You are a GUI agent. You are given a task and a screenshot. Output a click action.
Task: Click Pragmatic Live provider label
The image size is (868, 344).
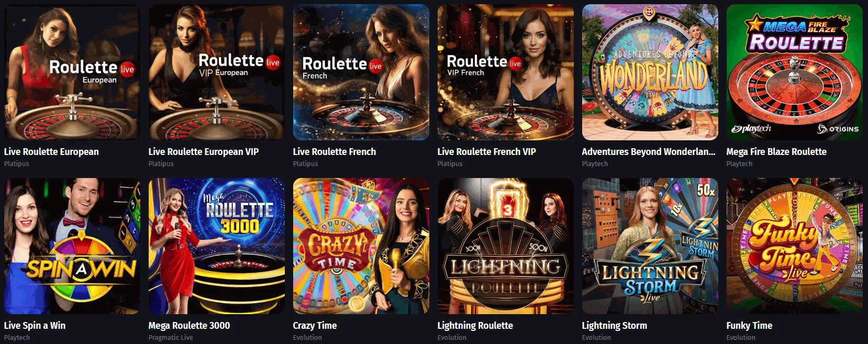click(171, 338)
